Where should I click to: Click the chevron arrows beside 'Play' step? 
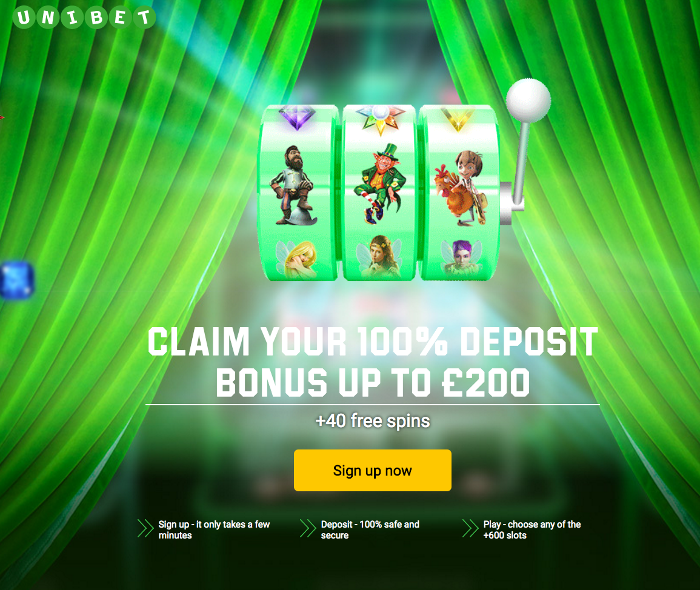[x=470, y=528]
